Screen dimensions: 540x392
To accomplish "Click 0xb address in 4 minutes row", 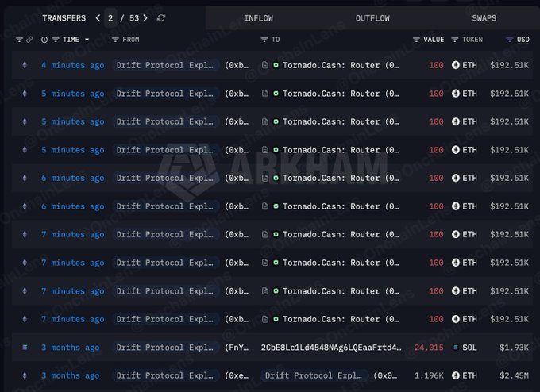I will [x=237, y=65].
